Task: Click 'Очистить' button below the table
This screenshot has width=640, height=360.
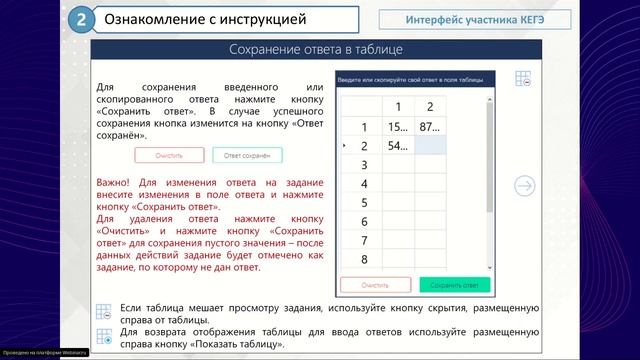Action: pyautogui.click(x=376, y=285)
